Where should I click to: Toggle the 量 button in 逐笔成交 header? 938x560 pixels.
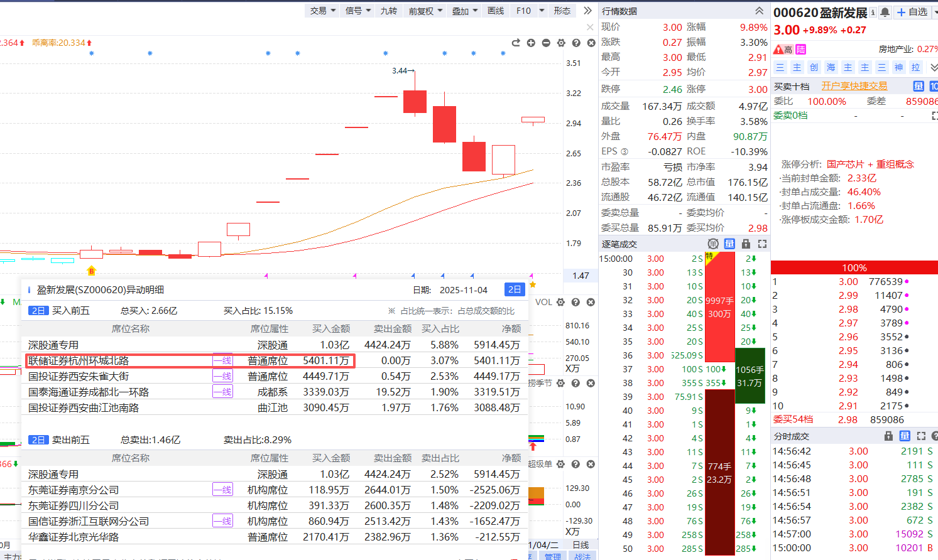tap(729, 244)
